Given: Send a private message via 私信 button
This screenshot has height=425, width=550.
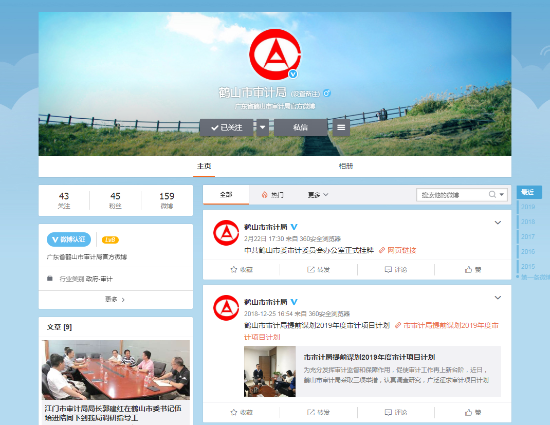Looking at the screenshot, I should [301, 127].
